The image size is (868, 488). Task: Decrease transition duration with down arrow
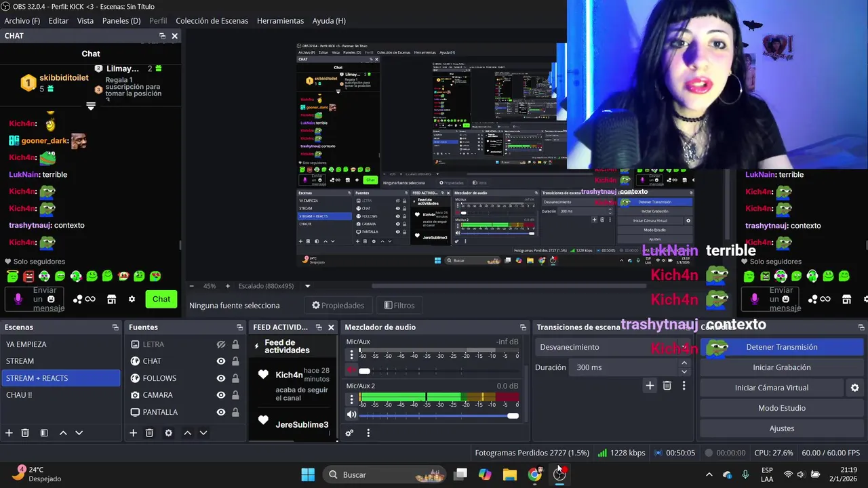tap(684, 371)
